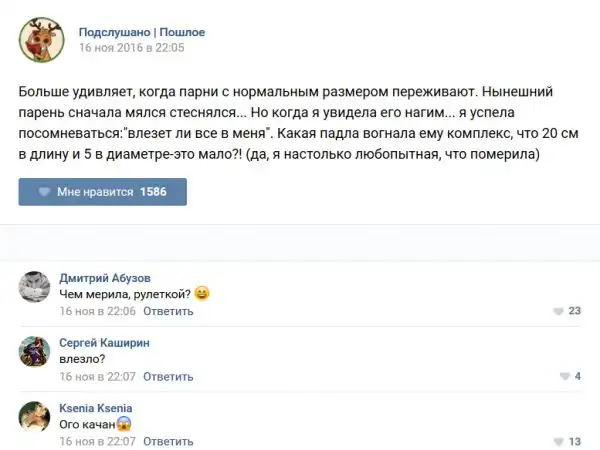Open Сергей Каширин's profile name link

tap(104, 342)
